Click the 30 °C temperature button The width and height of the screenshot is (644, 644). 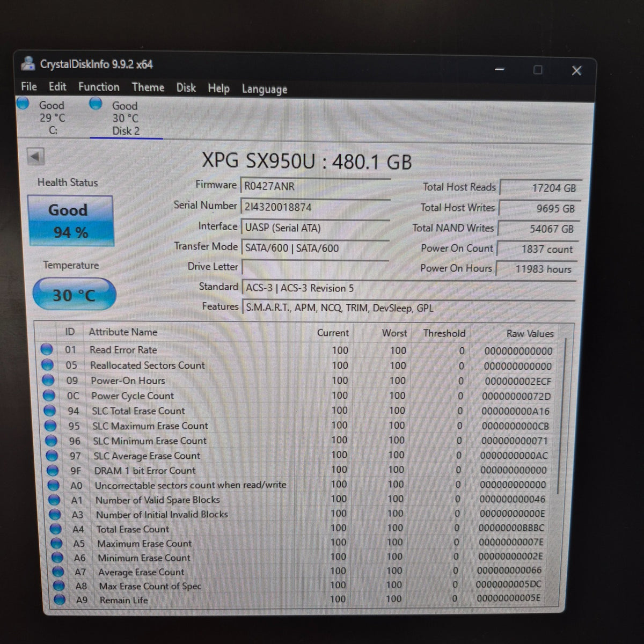click(x=74, y=295)
